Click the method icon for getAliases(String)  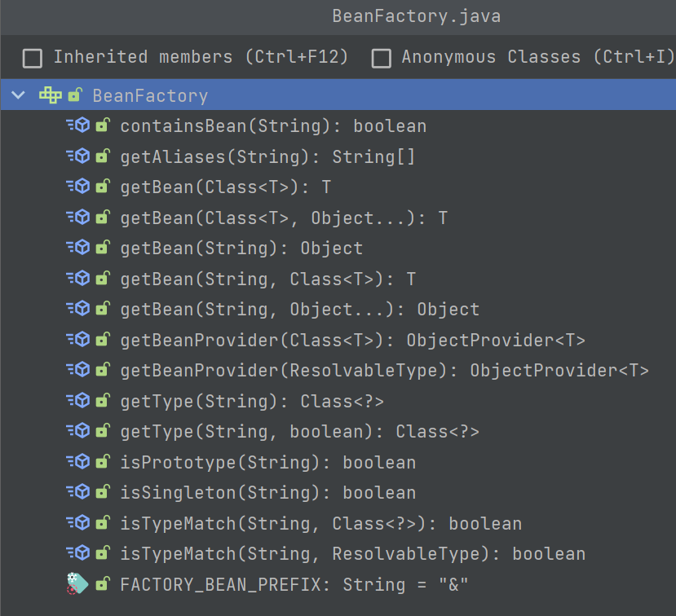click(x=78, y=156)
